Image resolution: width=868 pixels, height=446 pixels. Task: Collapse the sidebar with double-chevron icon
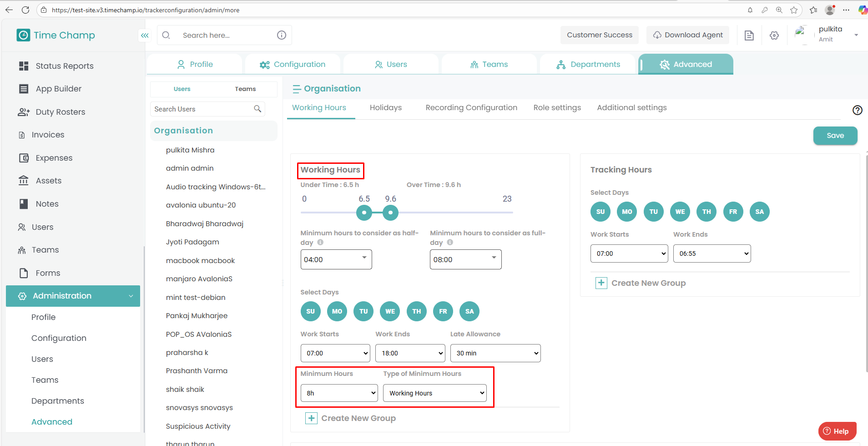pos(145,35)
